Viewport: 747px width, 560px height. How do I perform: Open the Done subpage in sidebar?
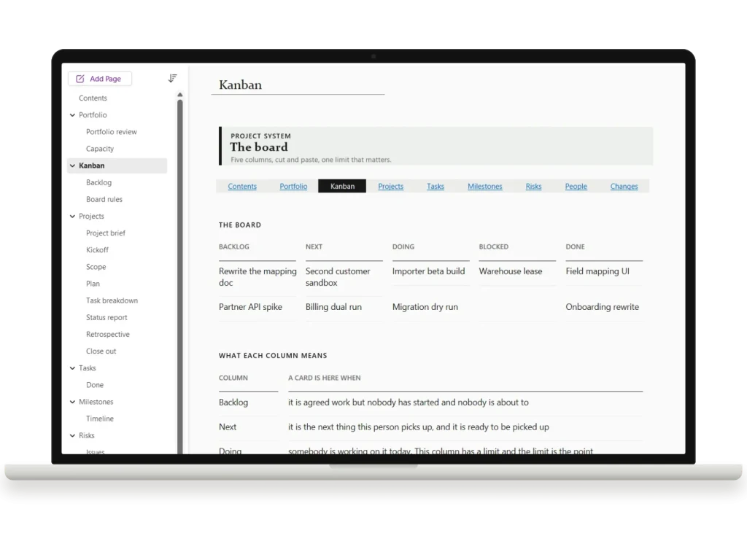(x=95, y=385)
